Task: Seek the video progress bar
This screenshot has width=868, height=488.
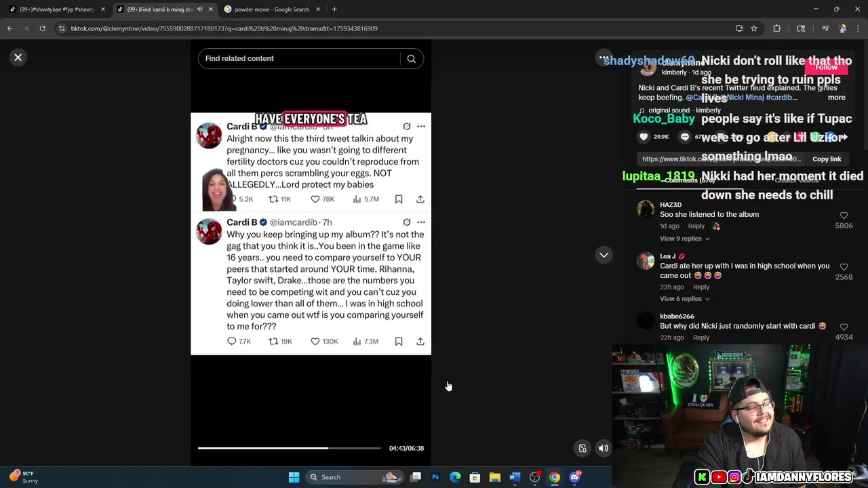Action: pyautogui.click(x=289, y=448)
